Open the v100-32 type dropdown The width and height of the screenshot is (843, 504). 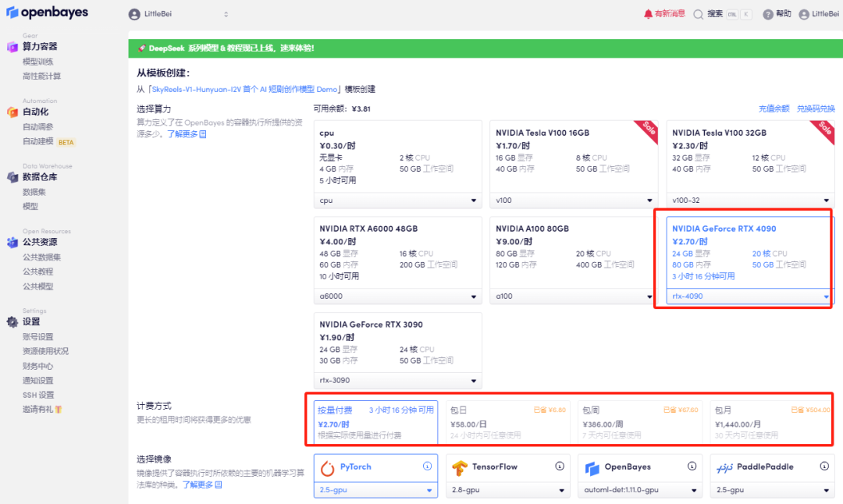(x=750, y=201)
